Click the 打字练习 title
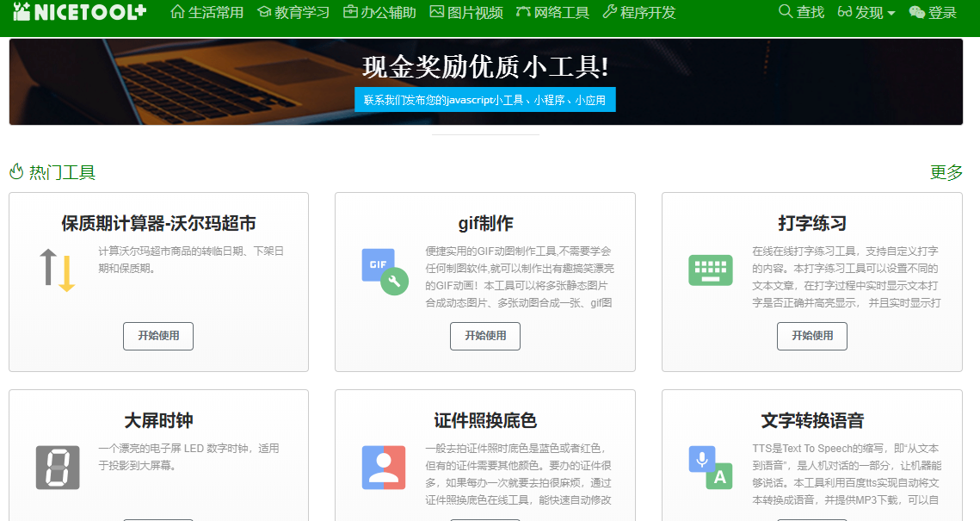 pyautogui.click(x=812, y=224)
